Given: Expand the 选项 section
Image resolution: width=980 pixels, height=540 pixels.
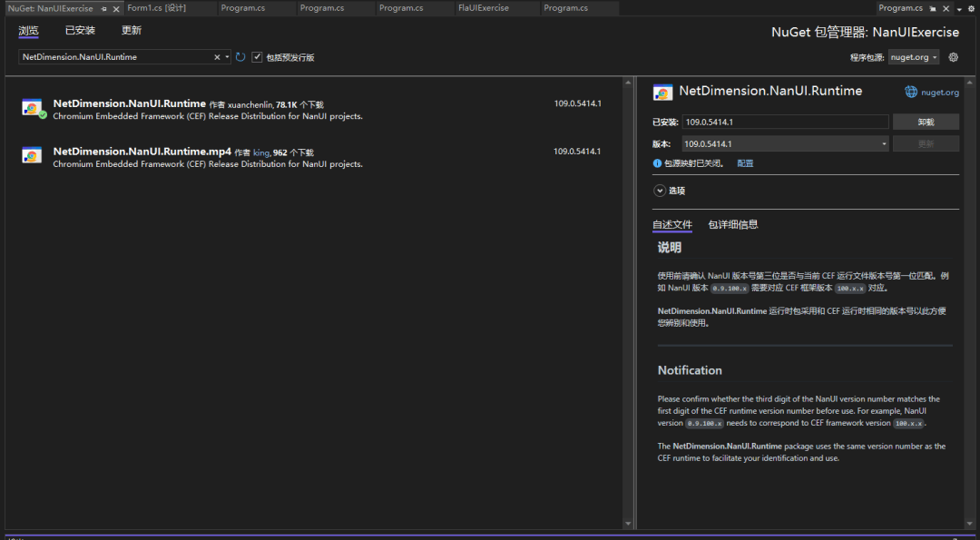Looking at the screenshot, I should (x=660, y=191).
